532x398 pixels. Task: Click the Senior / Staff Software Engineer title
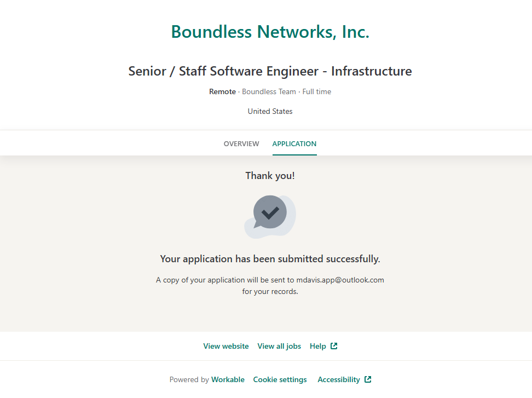pyautogui.click(x=270, y=71)
